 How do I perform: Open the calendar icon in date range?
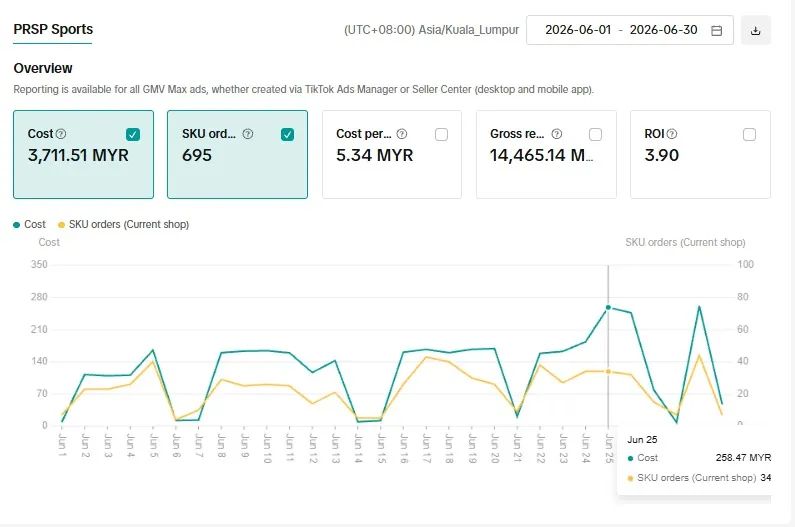tap(716, 30)
